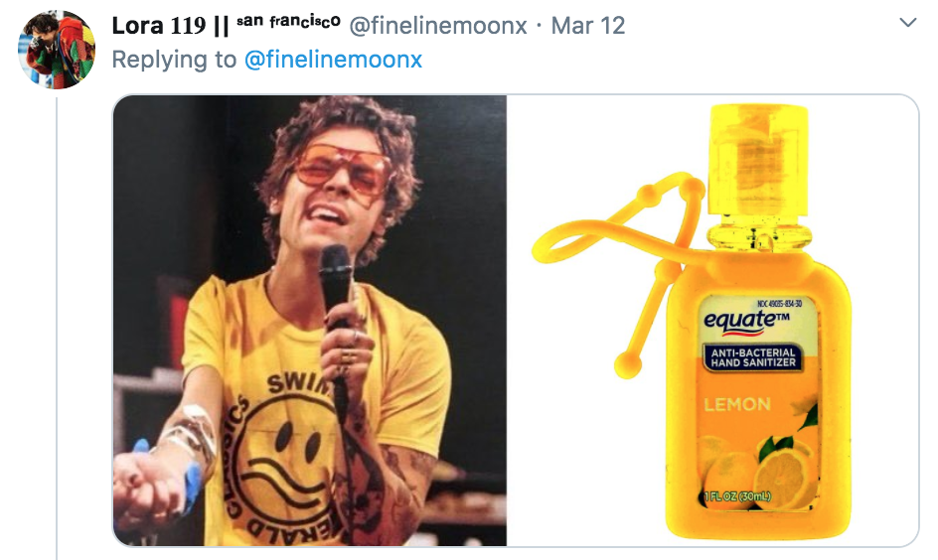Open the lemon hand sanitizer photo
Viewport: 938px width, 560px height.
tap(713, 321)
